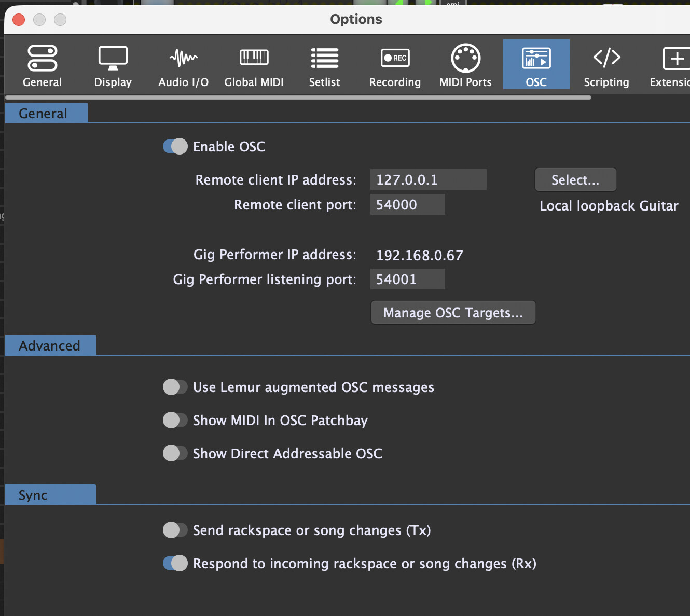This screenshot has height=616, width=690.
Task: Toggle Show Direct Addressable OSC
Action: pos(175,453)
